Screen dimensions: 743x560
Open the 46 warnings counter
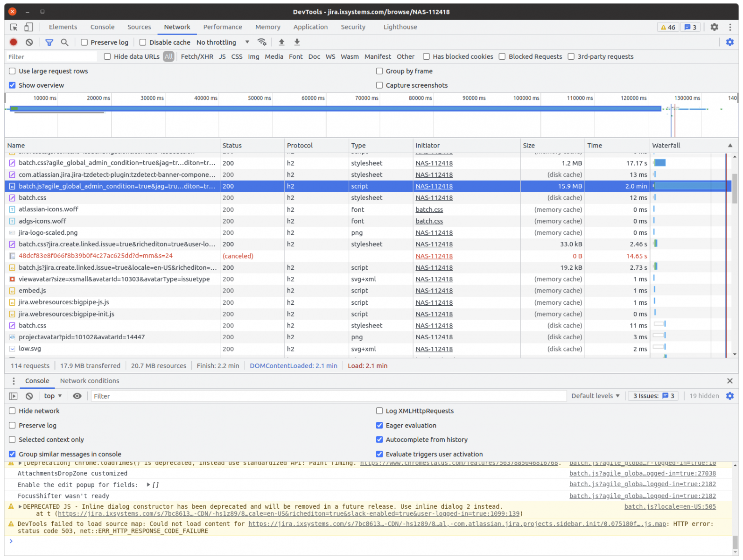coord(668,27)
